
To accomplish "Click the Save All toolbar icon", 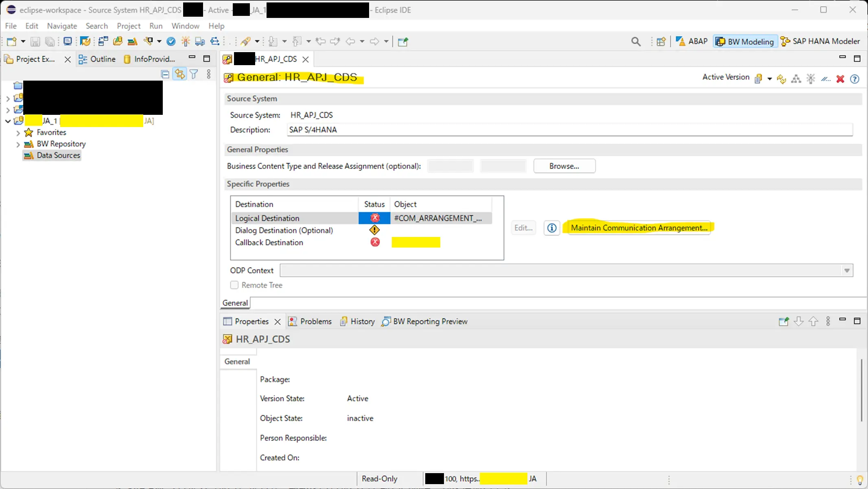I will (50, 42).
